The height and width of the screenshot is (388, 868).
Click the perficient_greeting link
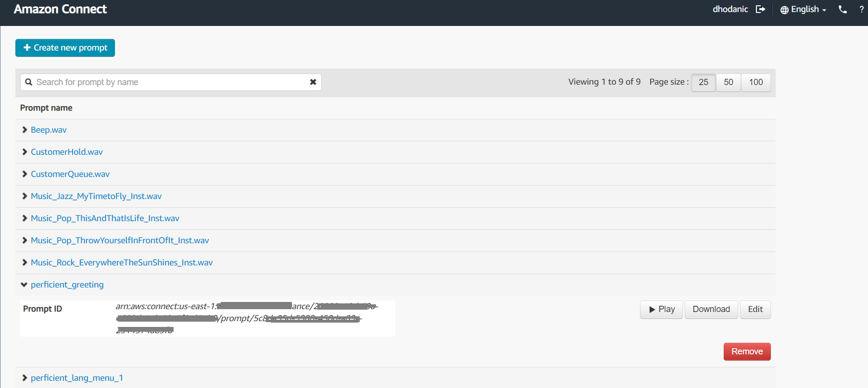coord(67,285)
